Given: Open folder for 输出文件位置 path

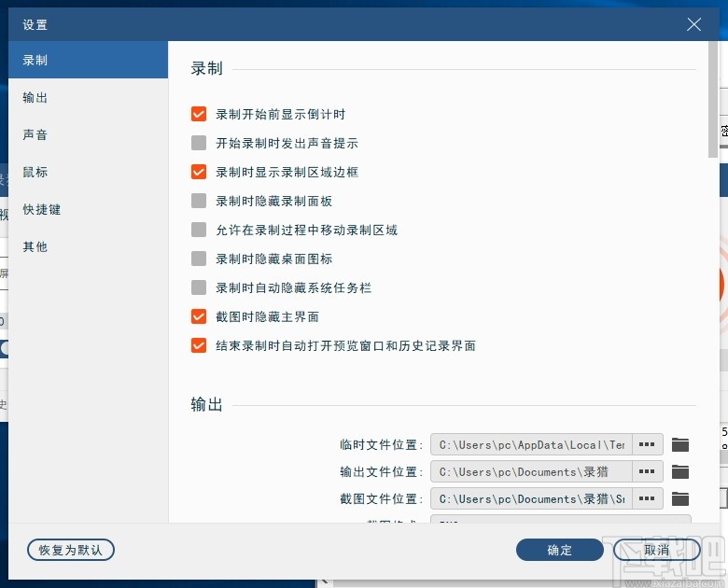Looking at the screenshot, I should [680, 471].
